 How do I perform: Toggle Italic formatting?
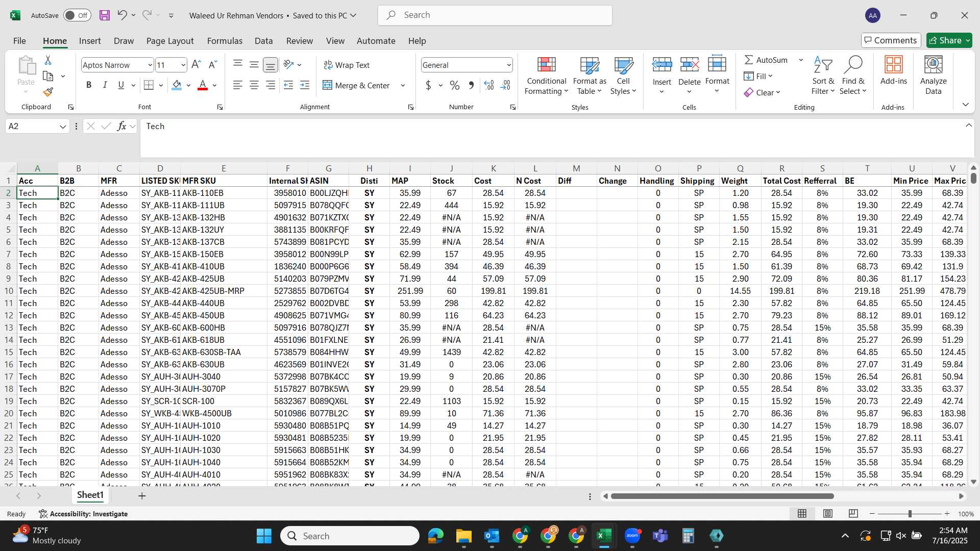click(105, 85)
